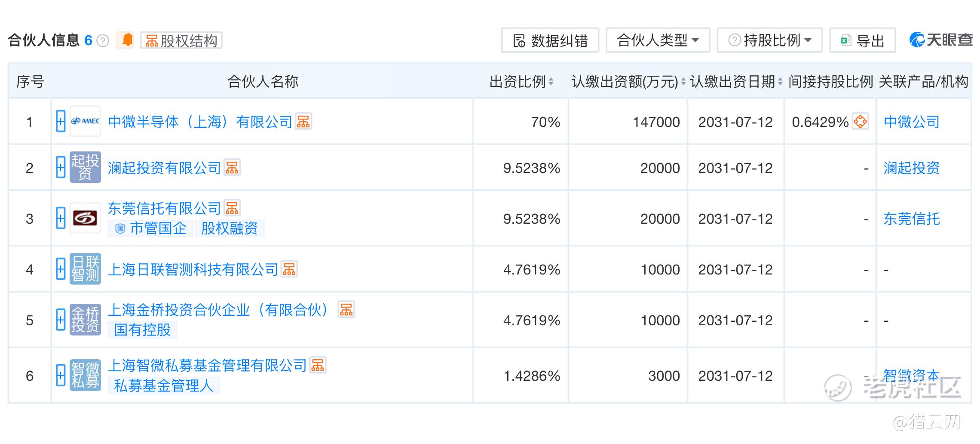Export the table with 导出 button
Screen dimensions: 980x444
click(862, 40)
